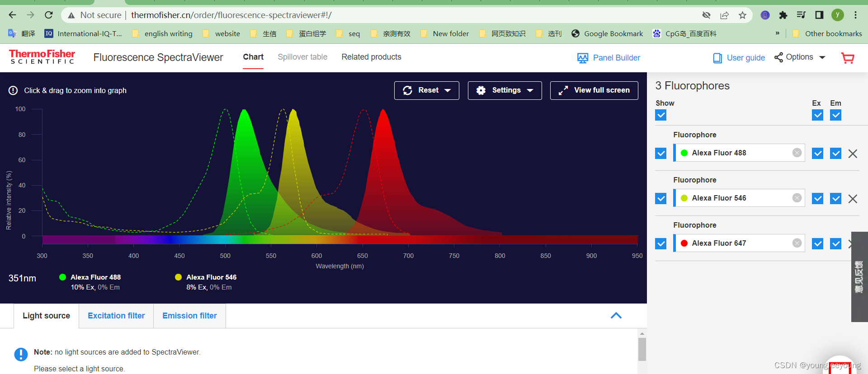Open the browser side panel icon
The width and height of the screenshot is (868, 374).
point(819,15)
